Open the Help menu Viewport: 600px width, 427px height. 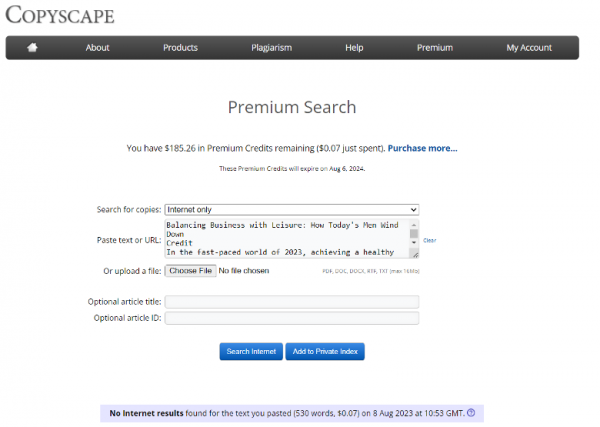pyautogui.click(x=354, y=48)
